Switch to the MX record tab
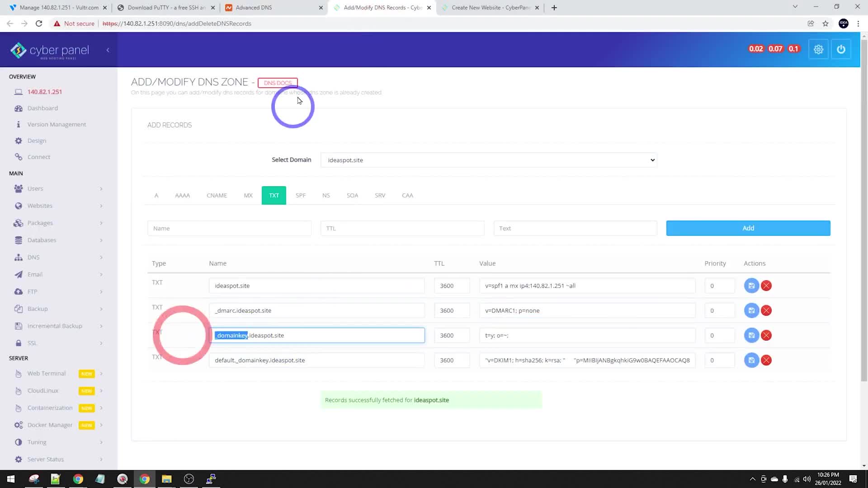 (x=248, y=195)
